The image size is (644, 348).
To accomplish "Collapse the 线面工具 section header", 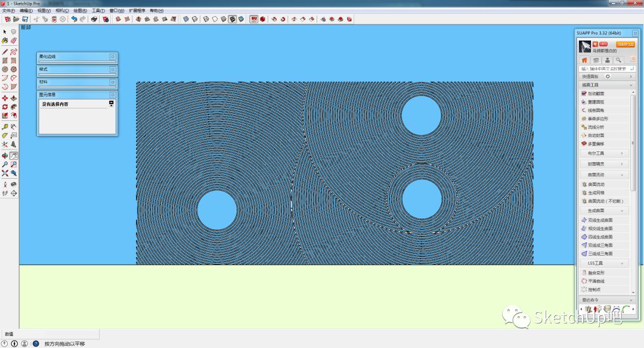I will tap(607, 85).
